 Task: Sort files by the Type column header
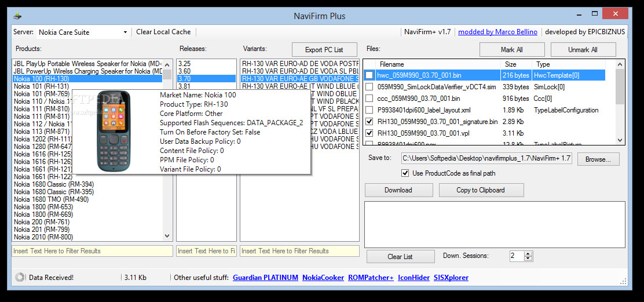tap(569, 64)
